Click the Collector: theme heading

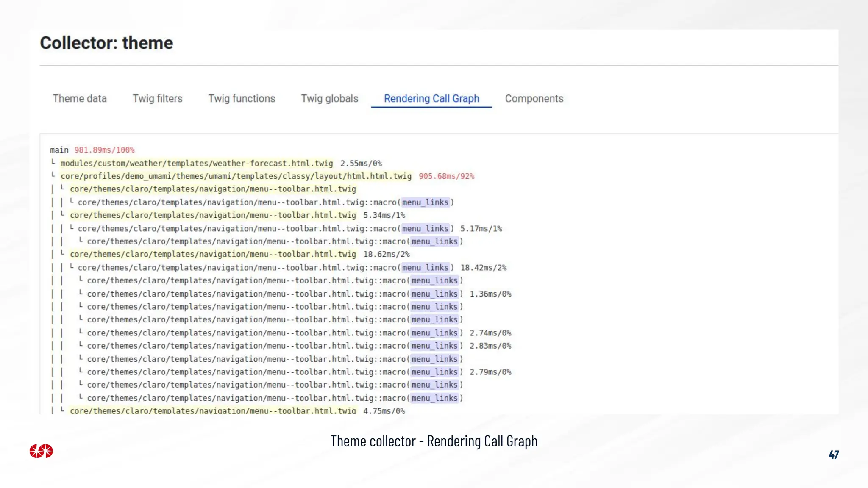[x=106, y=43]
